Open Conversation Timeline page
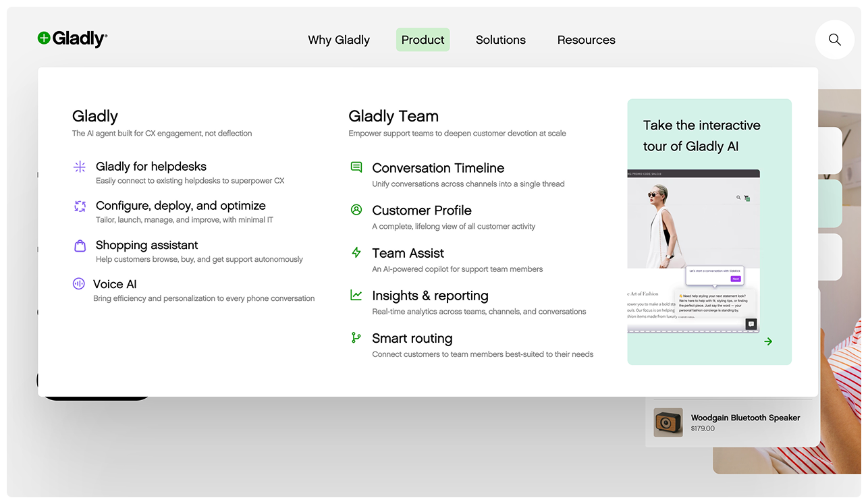 (438, 168)
